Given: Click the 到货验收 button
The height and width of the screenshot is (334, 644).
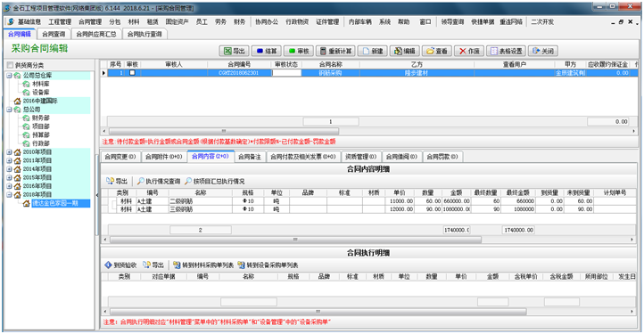Looking at the screenshot, I should click(120, 265).
